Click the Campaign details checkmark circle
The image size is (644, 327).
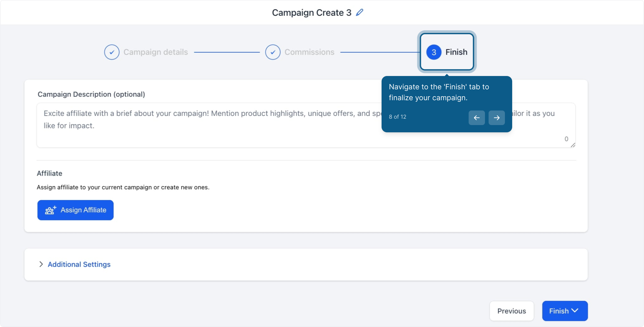112,52
